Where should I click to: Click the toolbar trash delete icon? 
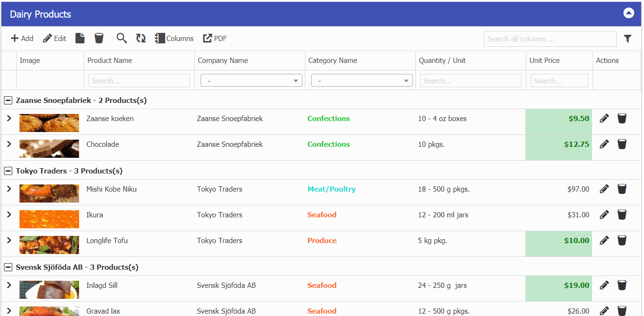99,39
